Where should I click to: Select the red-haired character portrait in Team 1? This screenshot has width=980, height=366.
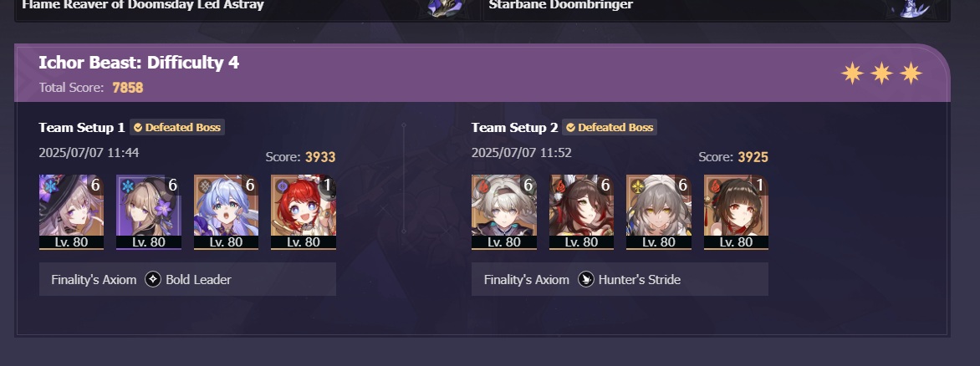point(304,211)
